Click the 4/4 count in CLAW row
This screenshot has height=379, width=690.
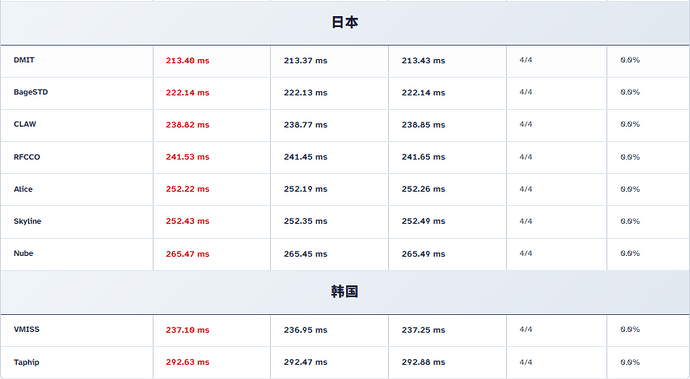(526, 124)
